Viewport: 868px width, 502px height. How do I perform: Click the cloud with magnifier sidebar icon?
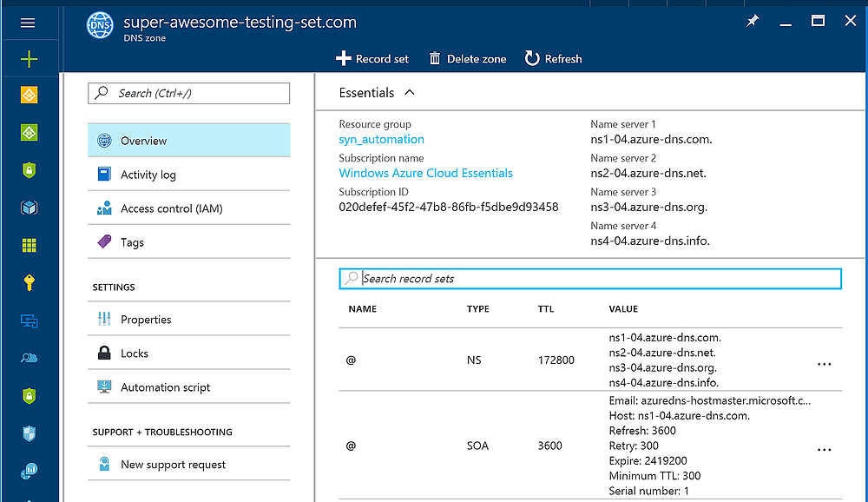[29, 358]
